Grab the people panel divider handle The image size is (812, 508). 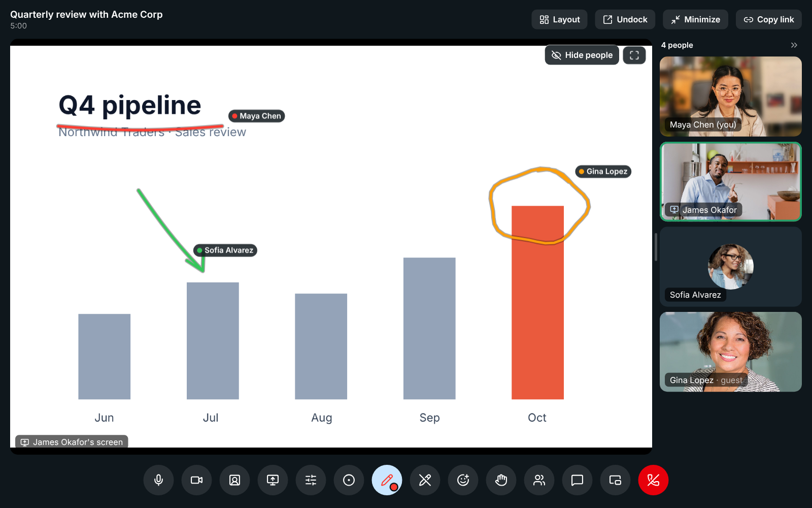pos(656,247)
